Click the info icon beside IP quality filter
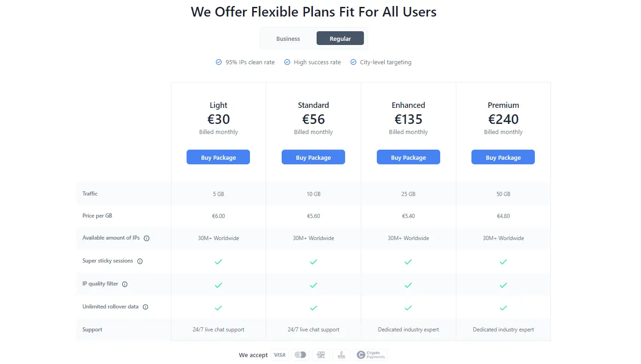Viewport: 641px width, 364px height. coord(125,284)
